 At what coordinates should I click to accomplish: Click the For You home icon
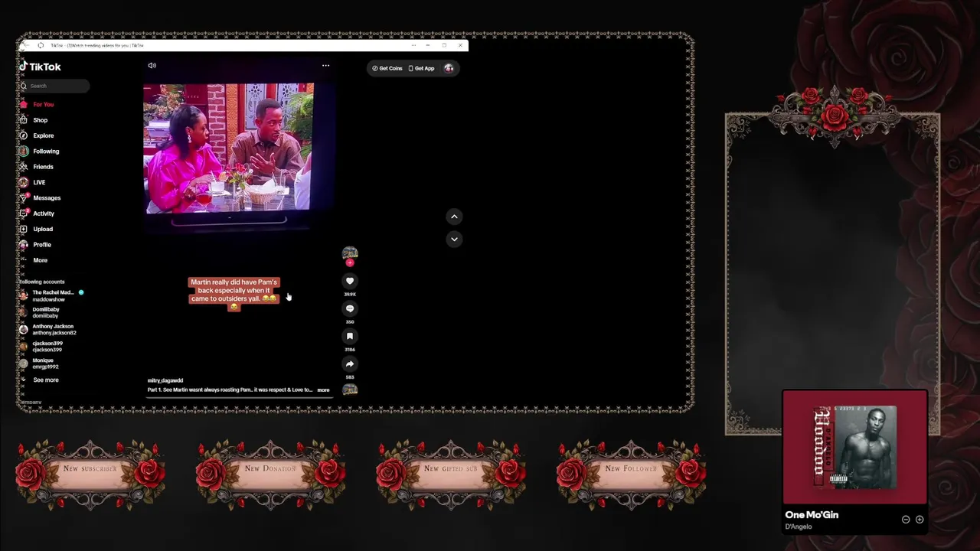(24, 104)
